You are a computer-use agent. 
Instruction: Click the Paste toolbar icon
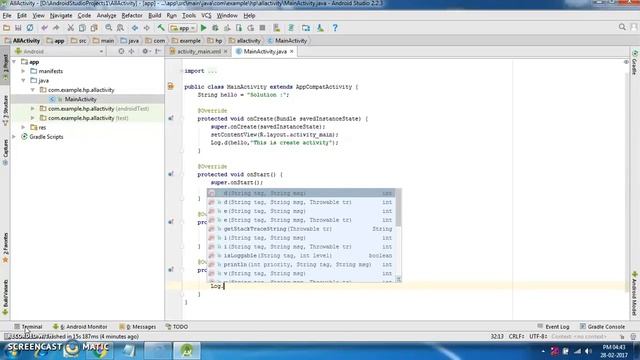click(x=94, y=28)
